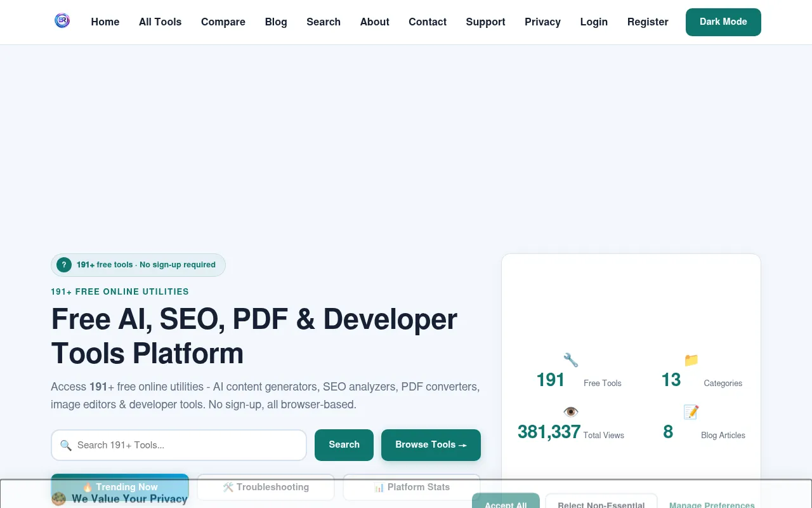The image size is (812, 508).
Task: Click the Register link
Action: point(648,22)
